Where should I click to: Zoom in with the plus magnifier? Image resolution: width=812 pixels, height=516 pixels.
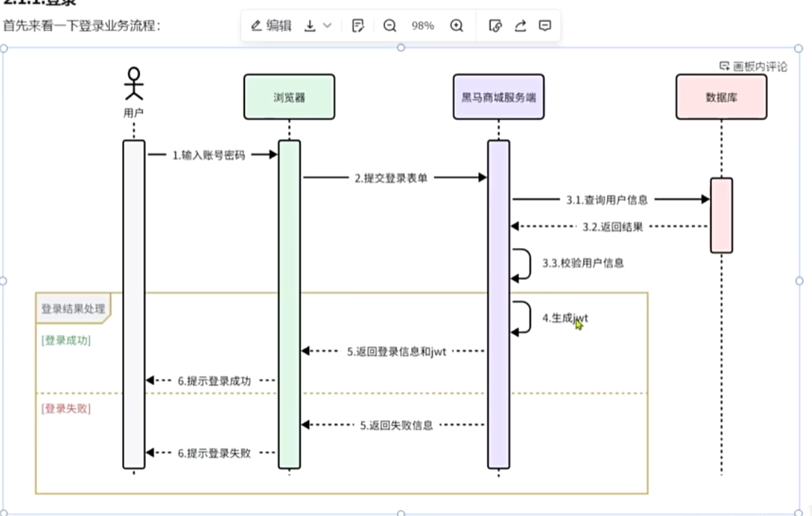(457, 26)
